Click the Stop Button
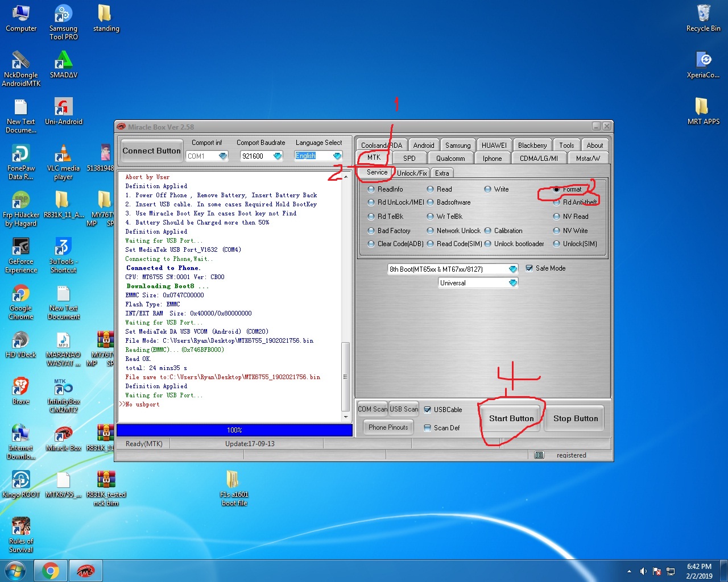This screenshot has height=582, width=728. pyautogui.click(x=576, y=418)
